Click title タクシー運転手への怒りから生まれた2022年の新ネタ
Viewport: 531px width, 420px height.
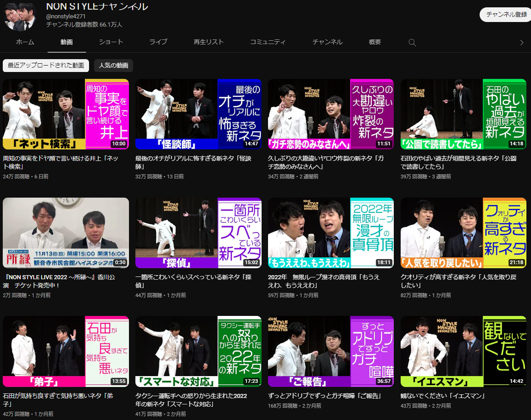click(191, 400)
